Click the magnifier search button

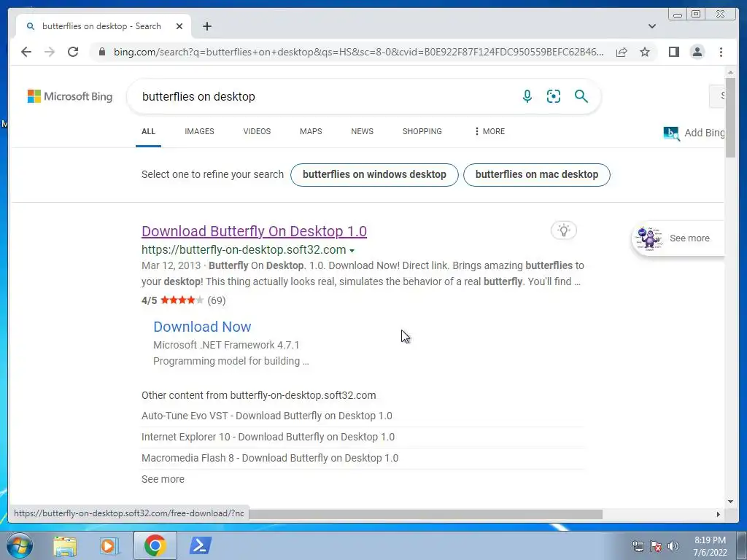[581, 96]
